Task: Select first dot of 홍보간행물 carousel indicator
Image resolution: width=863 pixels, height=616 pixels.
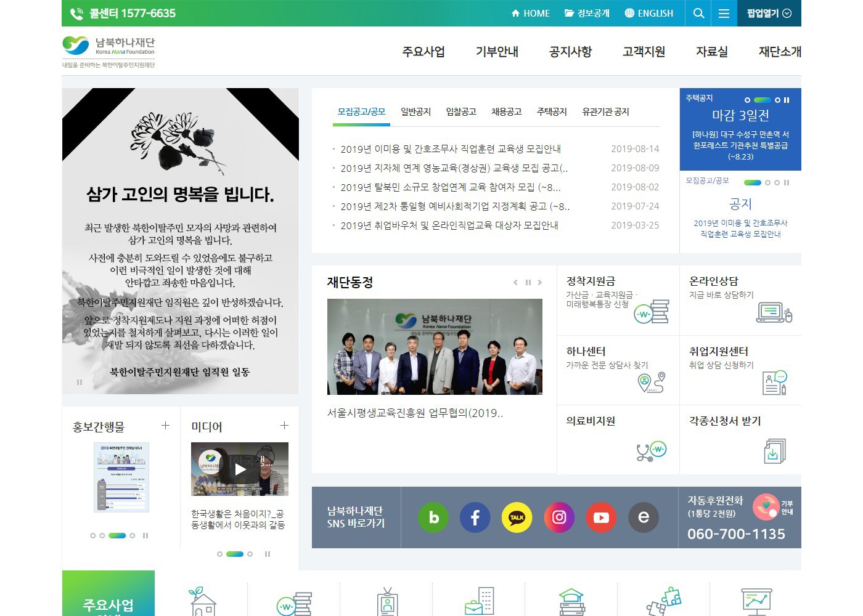Action: pyautogui.click(x=93, y=536)
